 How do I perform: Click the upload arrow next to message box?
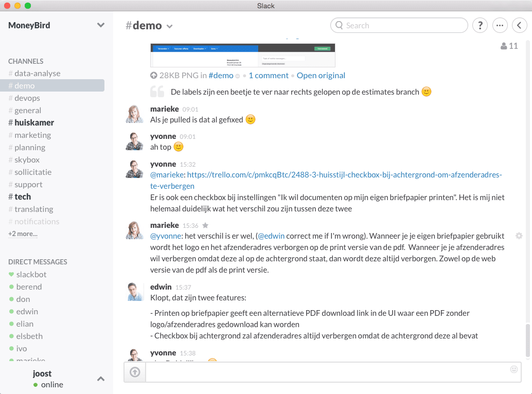[134, 372]
